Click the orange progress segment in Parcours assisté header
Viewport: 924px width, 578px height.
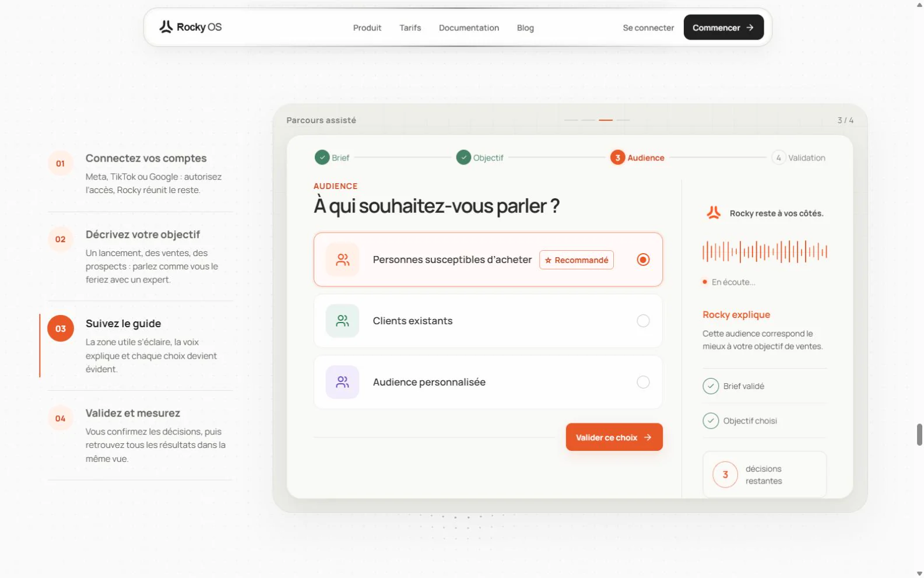pyautogui.click(x=606, y=120)
